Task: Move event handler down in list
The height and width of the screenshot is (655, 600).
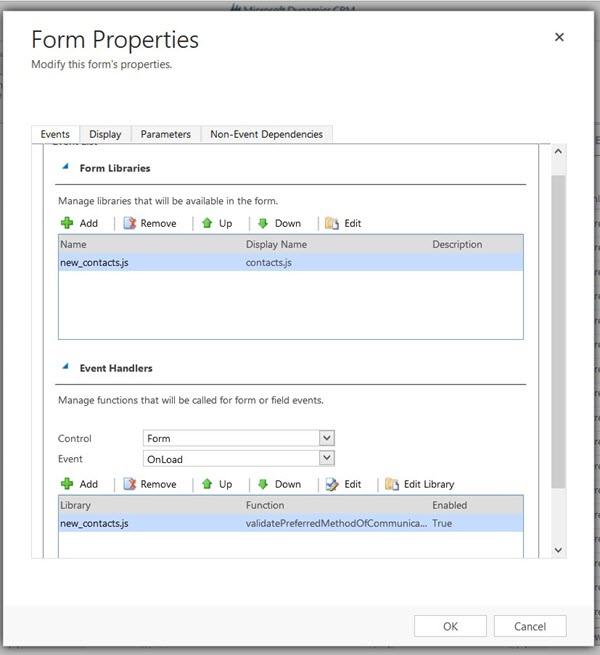Action: tap(279, 484)
